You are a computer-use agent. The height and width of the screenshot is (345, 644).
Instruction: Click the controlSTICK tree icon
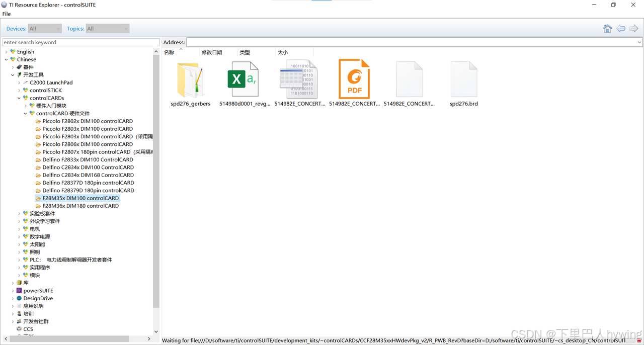click(x=26, y=90)
